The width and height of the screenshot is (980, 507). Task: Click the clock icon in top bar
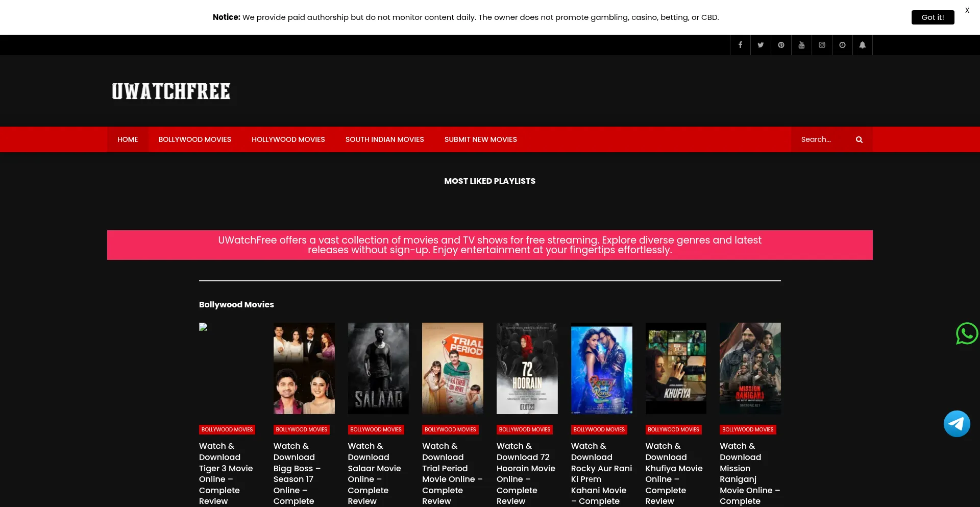click(842, 45)
